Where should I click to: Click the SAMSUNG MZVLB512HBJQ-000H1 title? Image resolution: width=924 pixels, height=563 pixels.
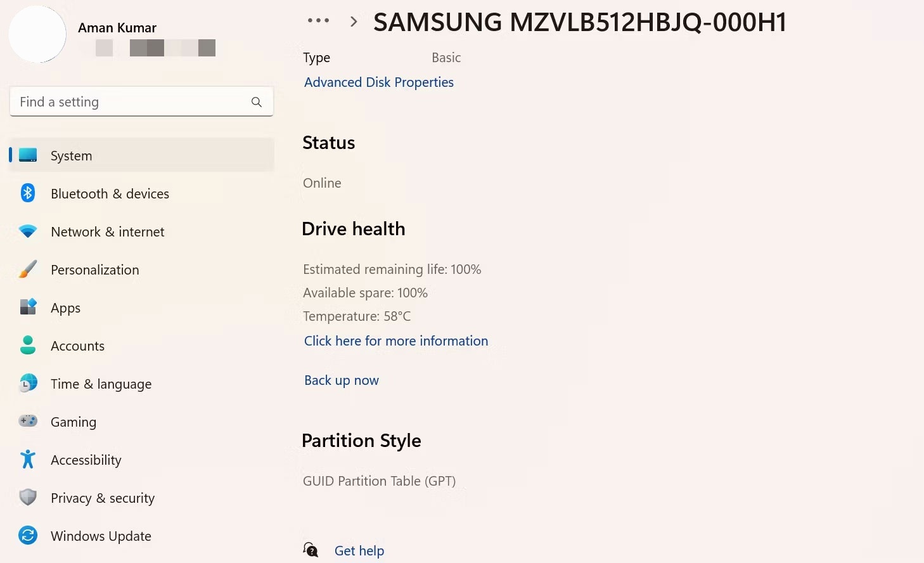(x=580, y=22)
